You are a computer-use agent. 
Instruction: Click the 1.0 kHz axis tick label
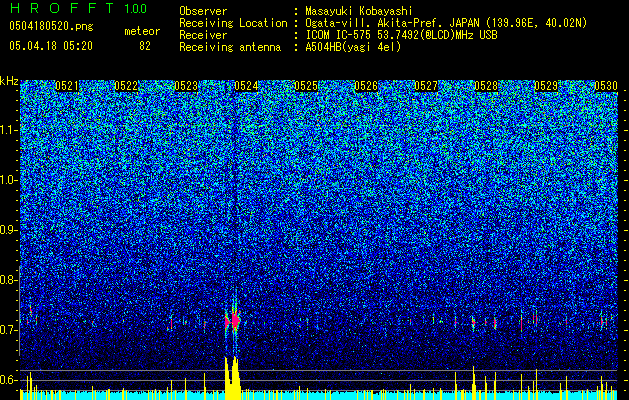pyautogui.click(x=8, y=181)
